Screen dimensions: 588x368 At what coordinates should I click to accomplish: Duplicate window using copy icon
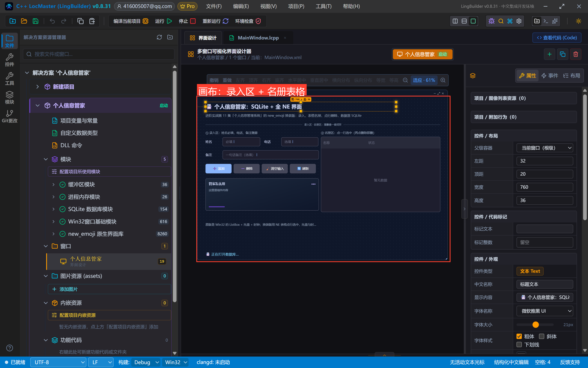tap(562, 54)
